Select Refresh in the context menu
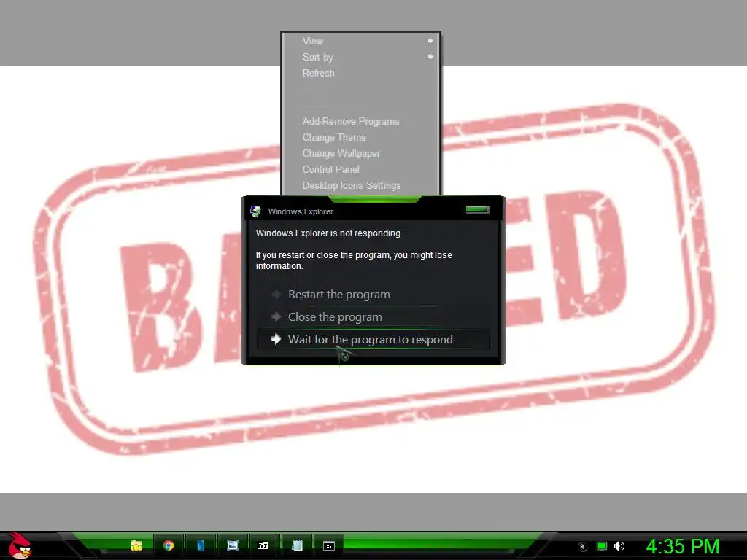Screen dimensions: 747x560 coord(360,74)
